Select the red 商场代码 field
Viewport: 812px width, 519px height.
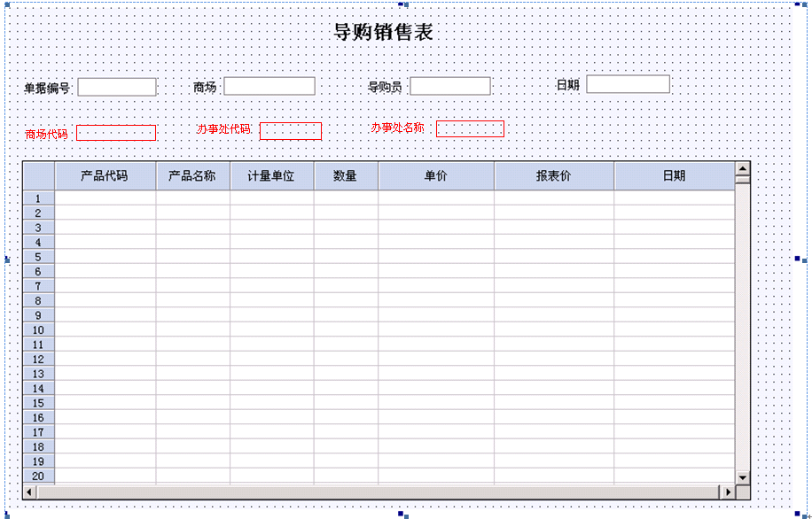coord(116,133)
